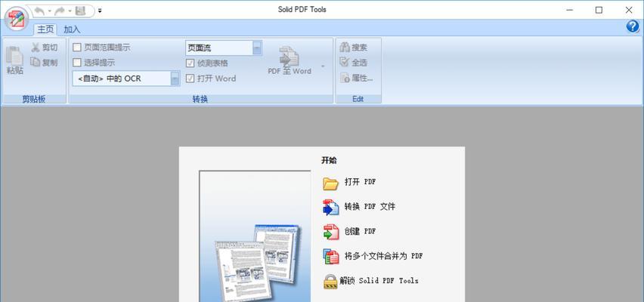Click the Save disk icon in quick access toolbar
The image size is (644, 302).
click(80, 11)
